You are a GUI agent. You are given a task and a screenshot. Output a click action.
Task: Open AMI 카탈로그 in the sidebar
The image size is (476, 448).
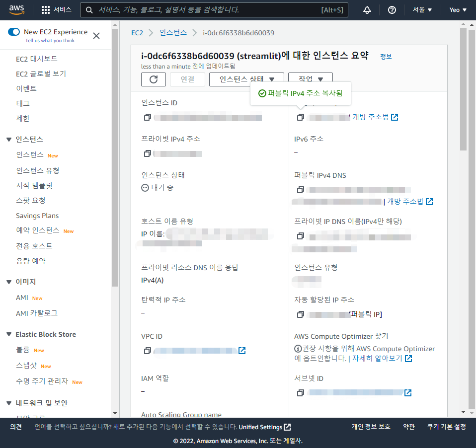click(x=37, y=313)
